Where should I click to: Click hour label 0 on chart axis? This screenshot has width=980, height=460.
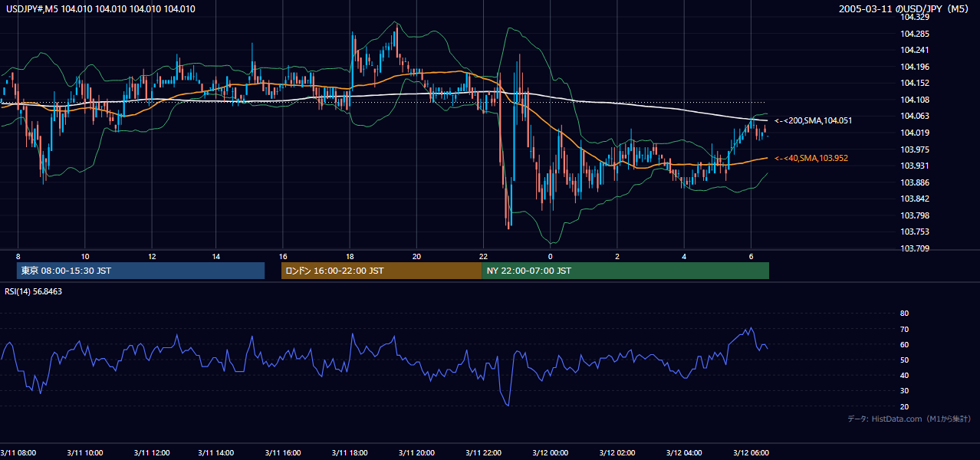click(550, 256)
